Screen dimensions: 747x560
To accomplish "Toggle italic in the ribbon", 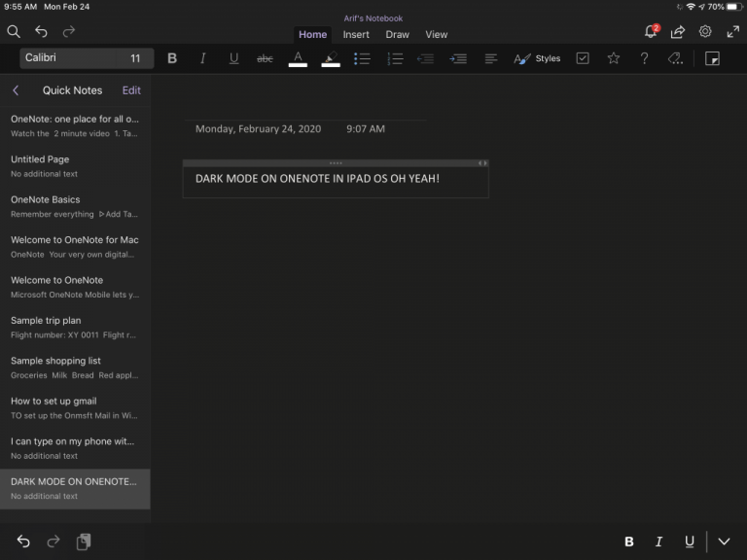I will tap(203, 58).
